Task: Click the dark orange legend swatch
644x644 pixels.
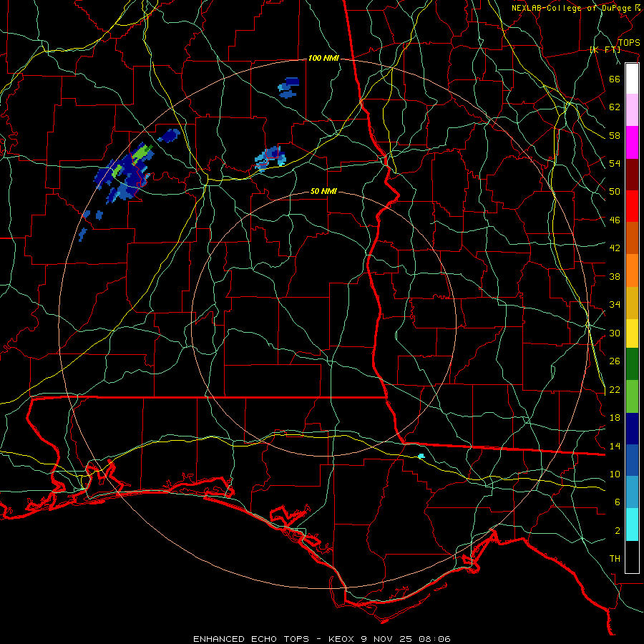Action: (x=632, y=238)
